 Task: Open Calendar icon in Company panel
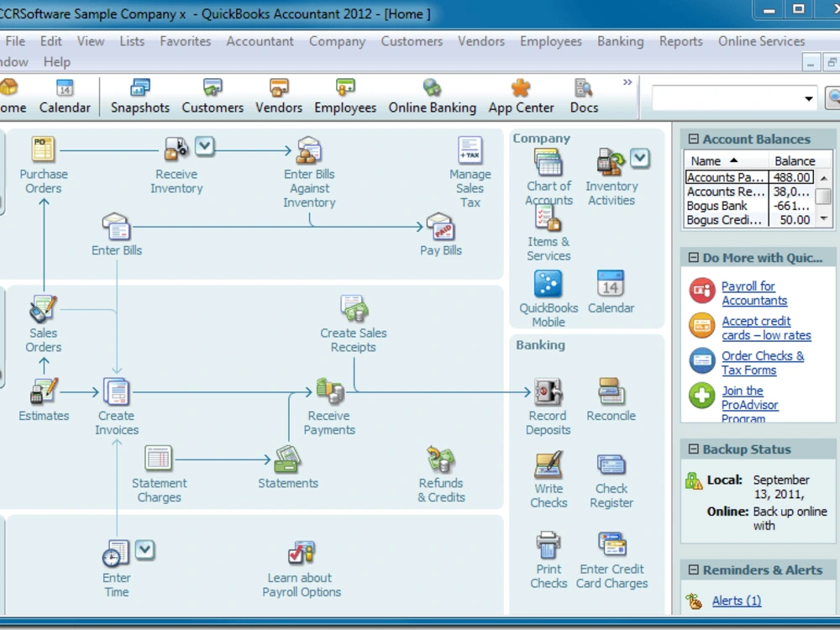pos(611,284)
